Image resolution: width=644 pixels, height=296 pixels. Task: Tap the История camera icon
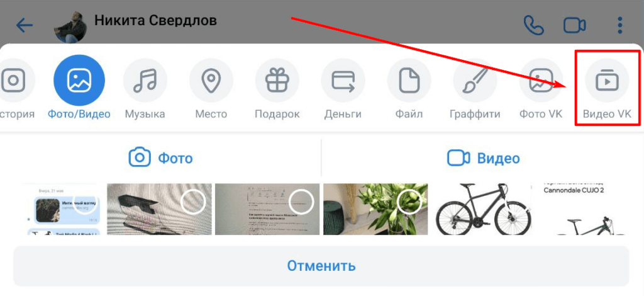14,81
